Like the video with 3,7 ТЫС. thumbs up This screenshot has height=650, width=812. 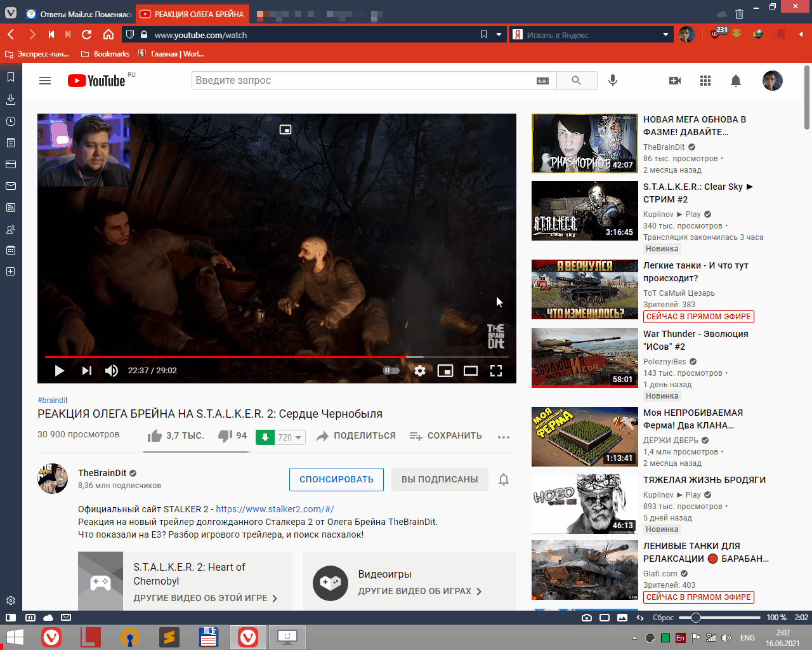(x=175, y=436)
